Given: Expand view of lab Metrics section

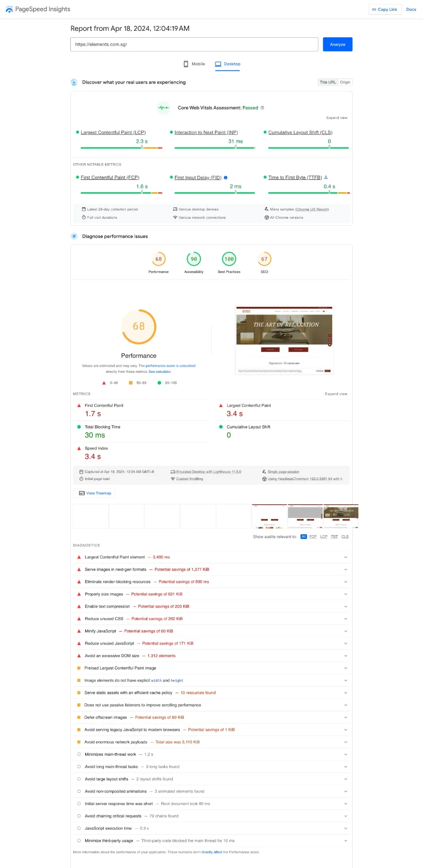Looking at the screenshot, I should point(336,394).
